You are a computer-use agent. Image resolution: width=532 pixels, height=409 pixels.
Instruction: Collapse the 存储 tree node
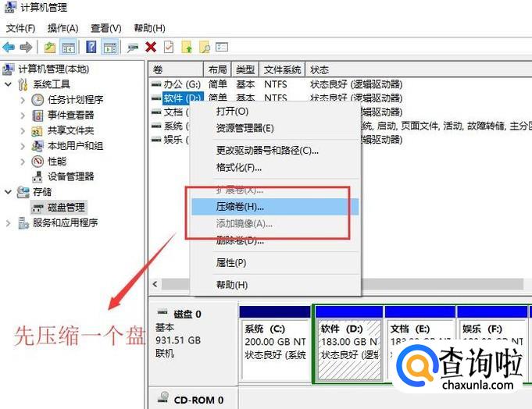click(x=9, y=192)
